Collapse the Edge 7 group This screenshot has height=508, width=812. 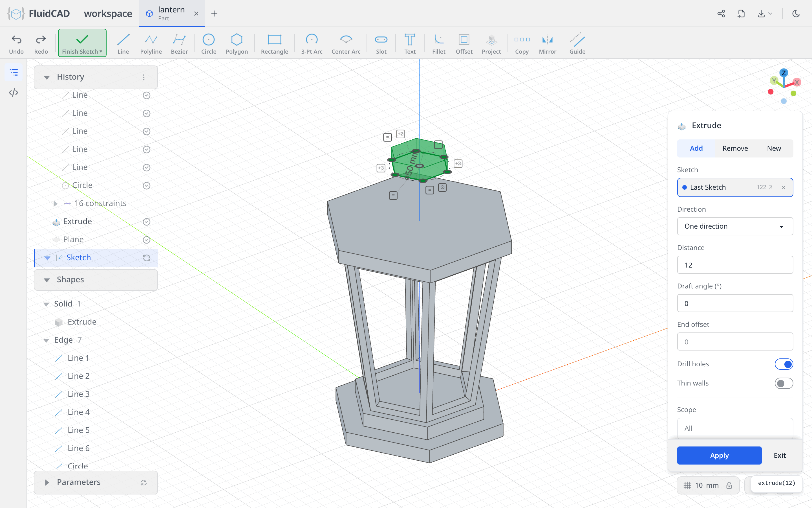coord(46,340)
